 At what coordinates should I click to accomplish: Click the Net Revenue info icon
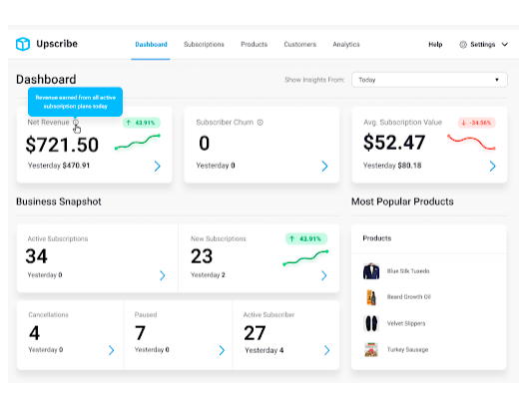tap(76, 122)
